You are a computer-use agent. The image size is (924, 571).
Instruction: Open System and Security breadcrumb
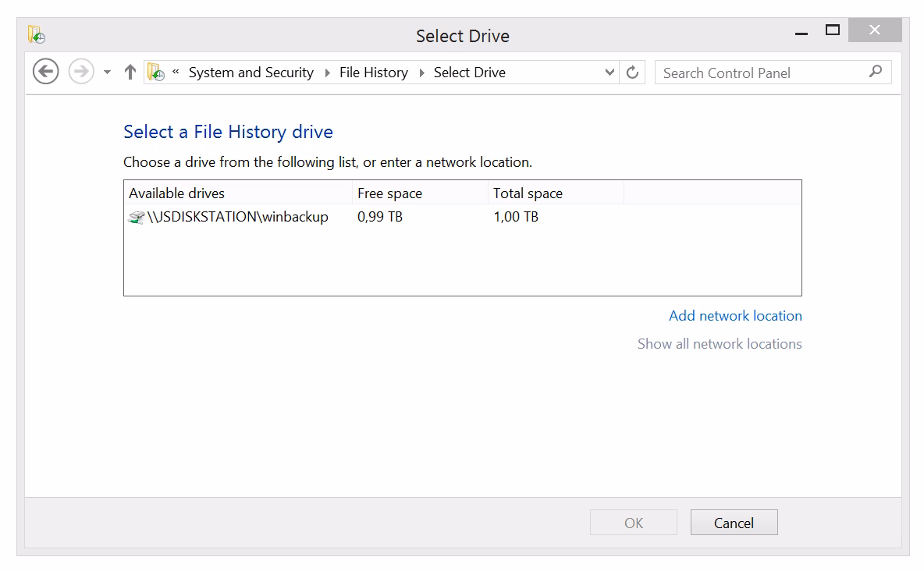[251, 73]
